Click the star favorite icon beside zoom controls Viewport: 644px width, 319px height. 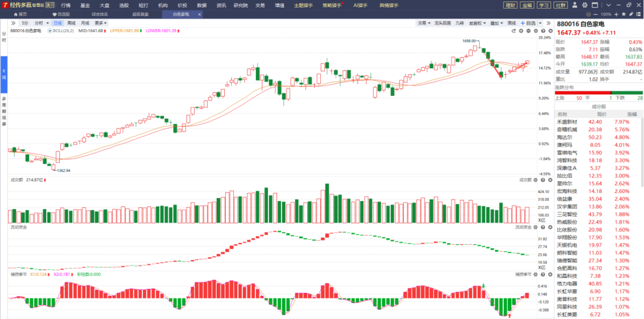pos(623,14)
